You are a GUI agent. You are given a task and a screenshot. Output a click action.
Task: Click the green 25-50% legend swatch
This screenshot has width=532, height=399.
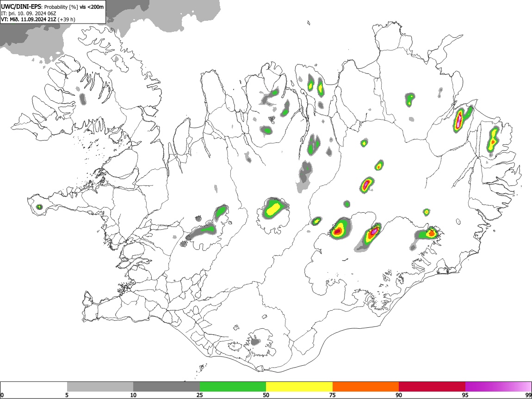tap(233, 387)
